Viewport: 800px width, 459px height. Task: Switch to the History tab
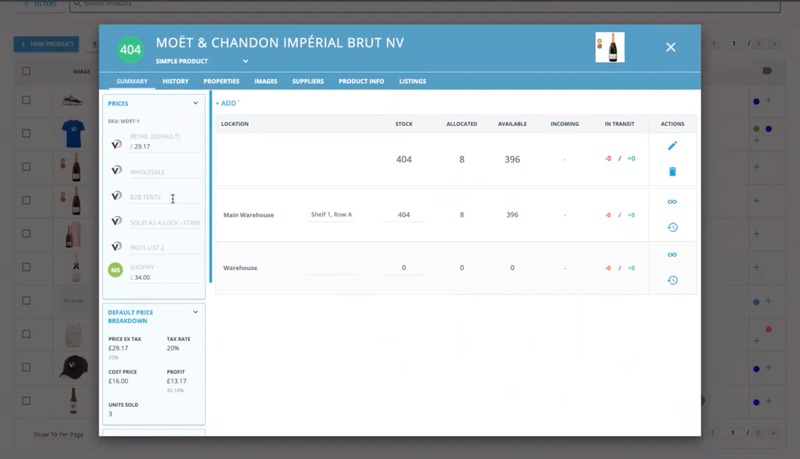coord(175,81)
